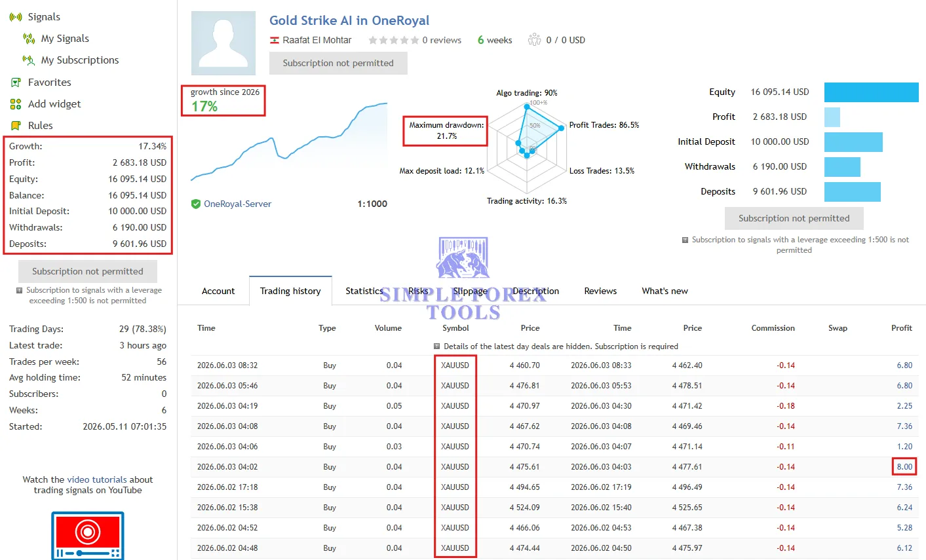Open the Raafat El Mohtar author profile link
Image resolution: width=926 pixels, height=560 pixels.
click(317, 40)
